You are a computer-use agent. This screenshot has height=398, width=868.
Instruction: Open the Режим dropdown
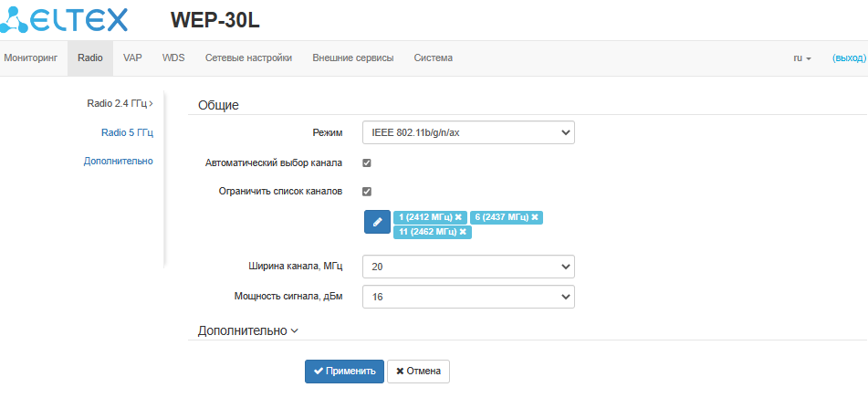(468, 133)
